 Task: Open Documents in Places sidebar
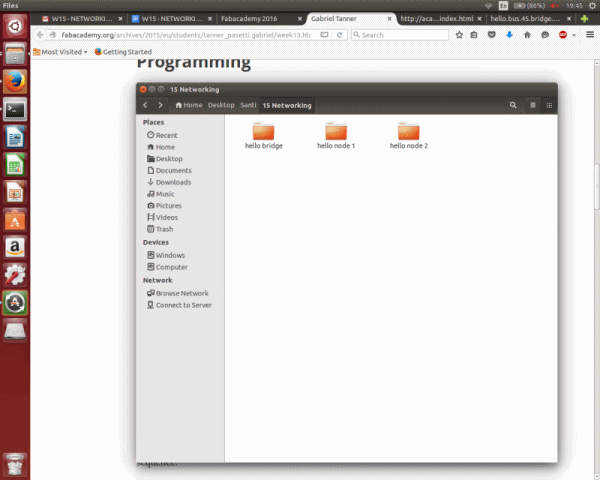click(169, 170)
